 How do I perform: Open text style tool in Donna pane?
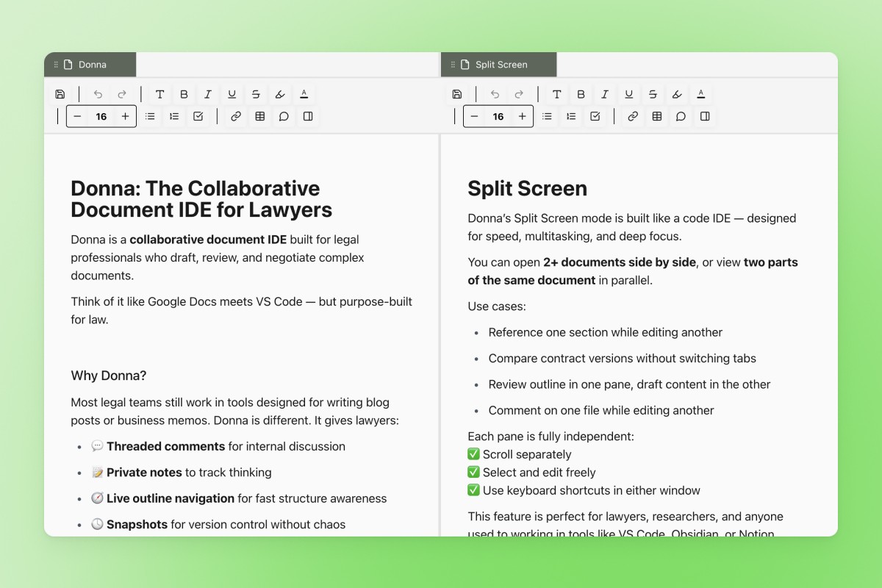coord(159,94)
